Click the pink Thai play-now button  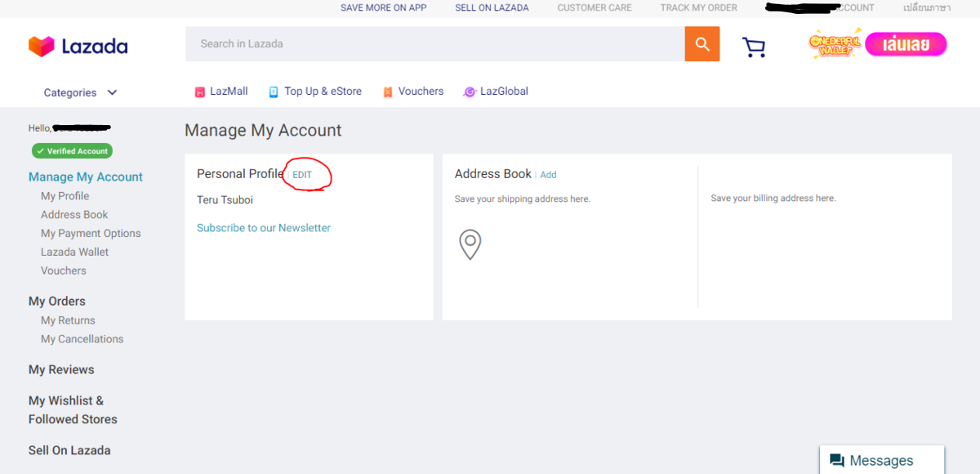click(906, 44)
